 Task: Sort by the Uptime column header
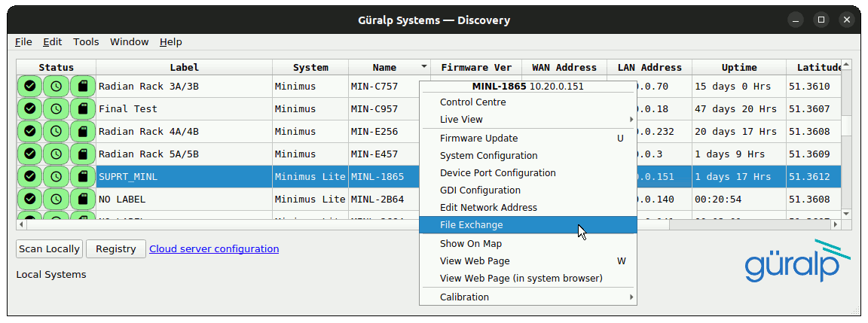tap(739, 68)
